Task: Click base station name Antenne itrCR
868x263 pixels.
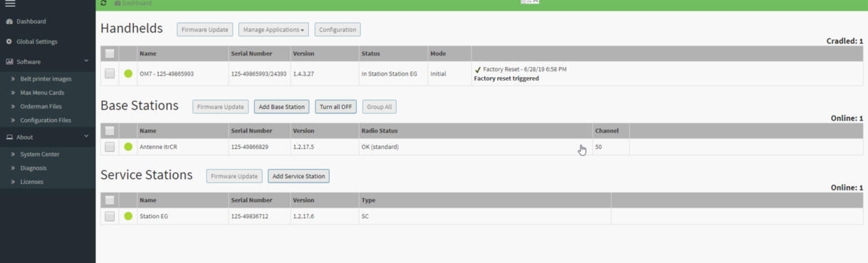Action: tap(157, 147)
